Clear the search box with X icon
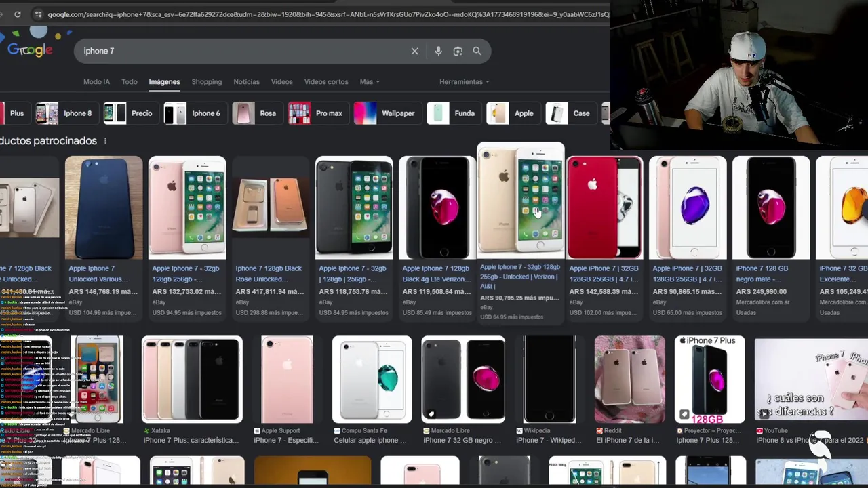 pyautogui.click(x=415, y=51)
